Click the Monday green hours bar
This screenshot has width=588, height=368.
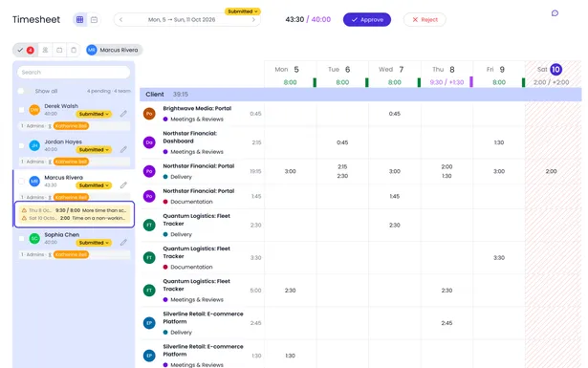(315, 82)
